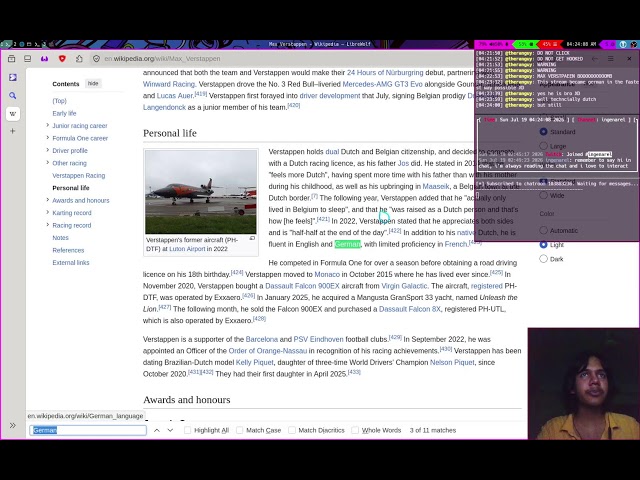Open the Dassault Falcon 900EX link
The height and width of the screenshot is (480, 640).
tap(302, 286)
